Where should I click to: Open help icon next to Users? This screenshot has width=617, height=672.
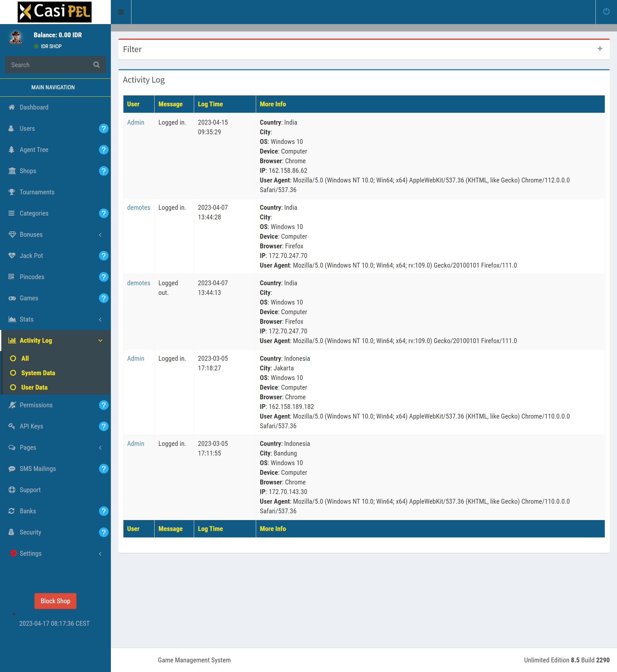click(103, 128)
